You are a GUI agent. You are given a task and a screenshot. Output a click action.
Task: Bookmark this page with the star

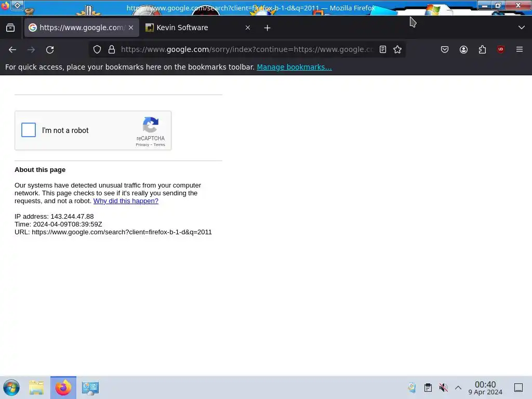397,49
